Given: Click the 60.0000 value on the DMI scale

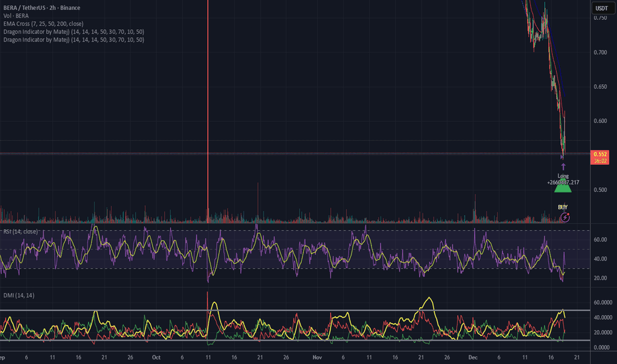Looking at the screenshot, I should (602, 302).
